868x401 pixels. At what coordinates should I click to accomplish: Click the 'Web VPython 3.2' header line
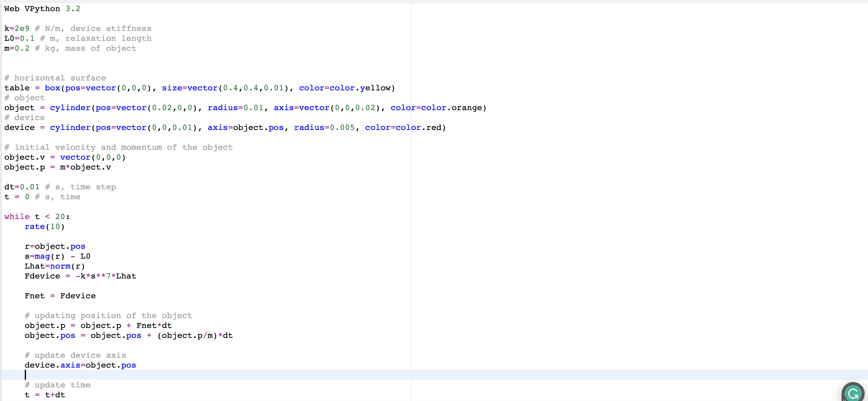tap(42, 9)
